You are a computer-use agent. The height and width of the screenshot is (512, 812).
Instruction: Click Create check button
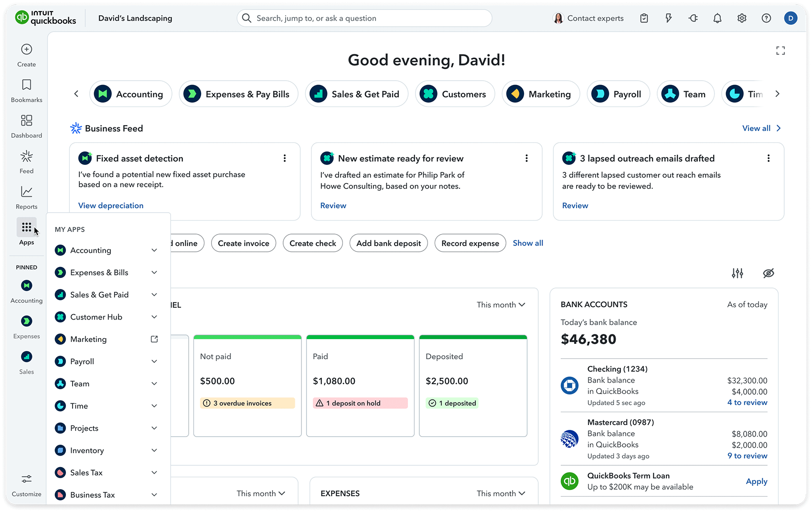click(313, 243)
